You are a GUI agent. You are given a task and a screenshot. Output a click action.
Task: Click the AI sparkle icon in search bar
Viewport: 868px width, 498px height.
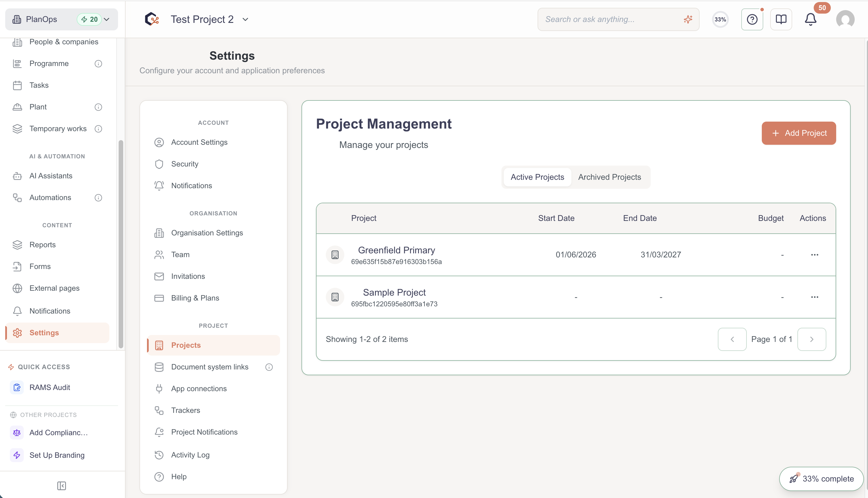688,19
